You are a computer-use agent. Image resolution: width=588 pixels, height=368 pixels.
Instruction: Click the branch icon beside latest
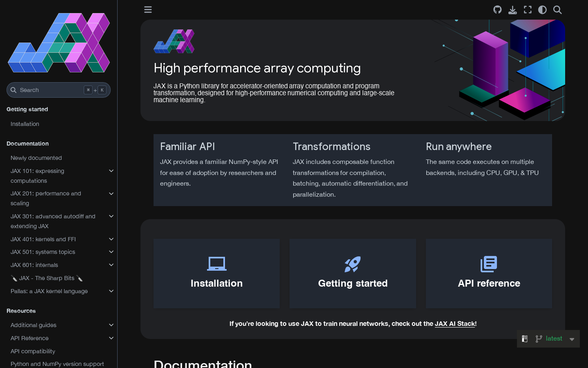539,339
